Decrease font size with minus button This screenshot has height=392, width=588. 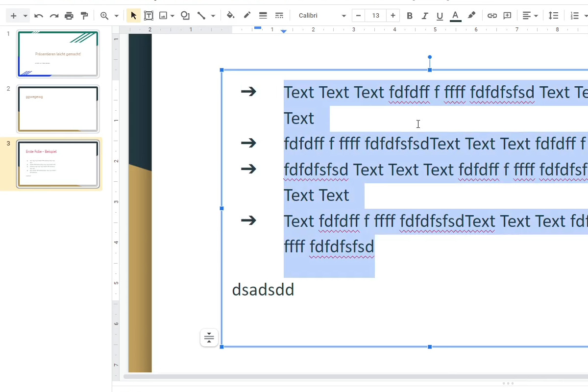point(358,16)
